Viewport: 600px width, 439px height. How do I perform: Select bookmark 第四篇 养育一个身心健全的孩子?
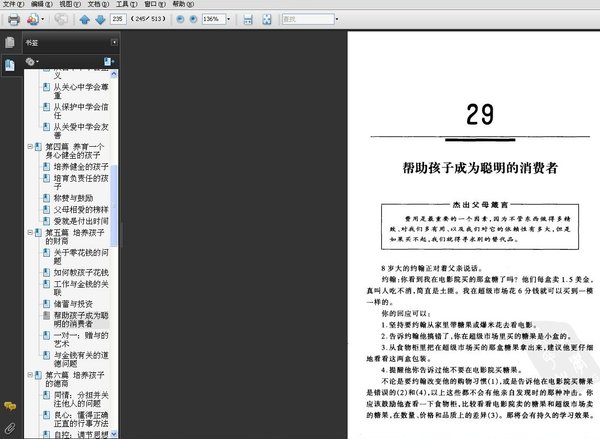(75, 151)
